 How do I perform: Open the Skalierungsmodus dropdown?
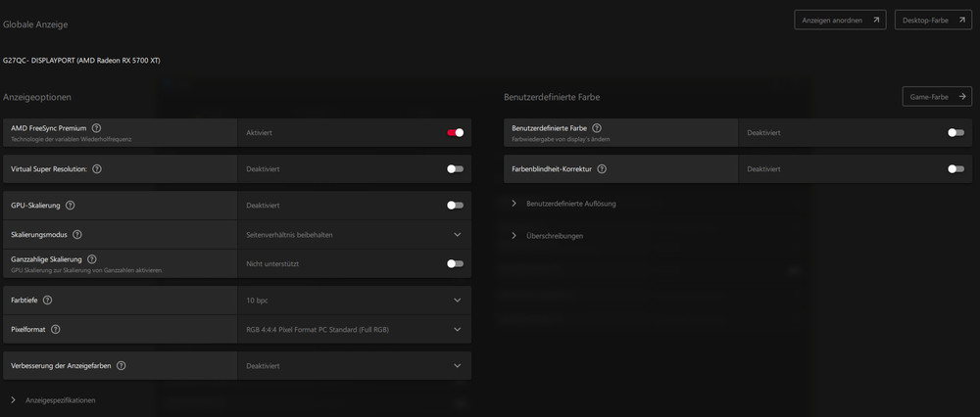click(x=355, y=235)
